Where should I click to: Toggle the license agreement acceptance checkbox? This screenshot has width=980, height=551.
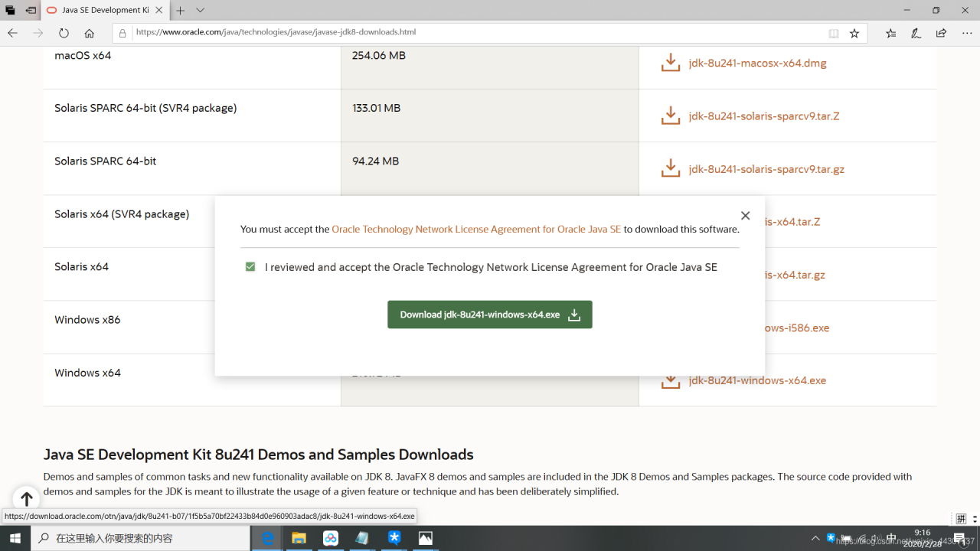(250, 267)
